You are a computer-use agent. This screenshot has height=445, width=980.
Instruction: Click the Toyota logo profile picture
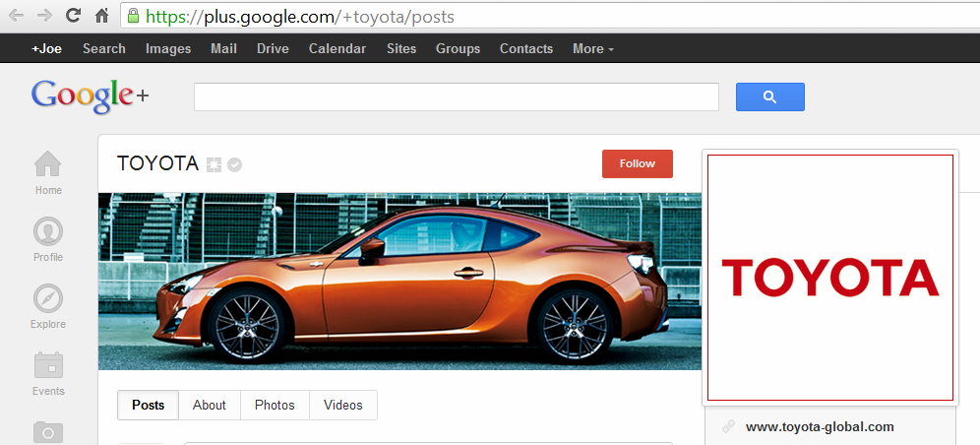pyautogui.click(x=829, y=278)
